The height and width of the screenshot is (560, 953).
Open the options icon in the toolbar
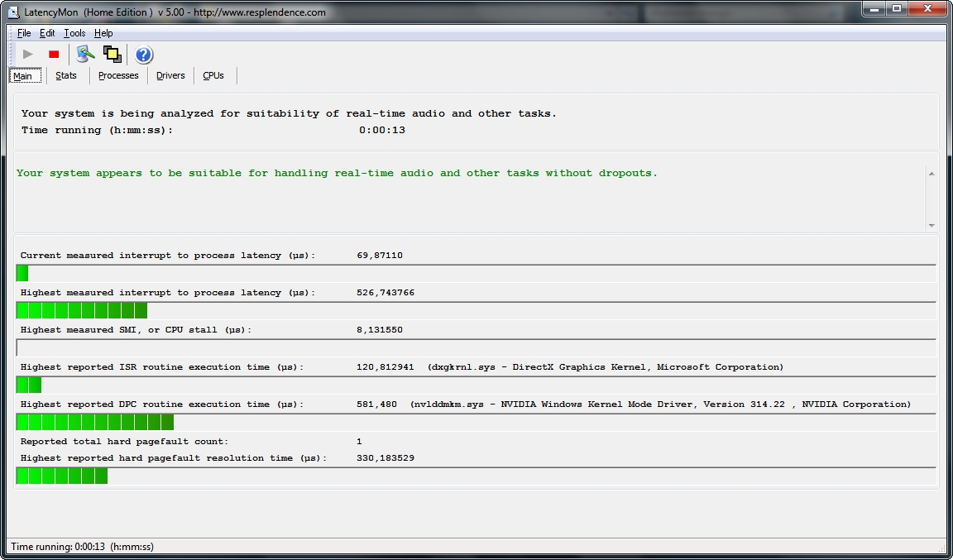pos(85,54)
